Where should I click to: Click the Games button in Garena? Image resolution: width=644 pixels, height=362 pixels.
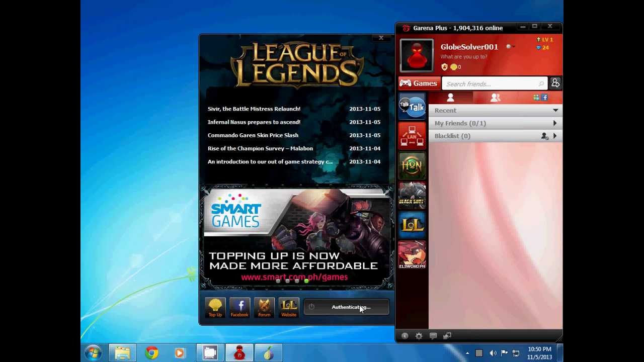click(419, 83)
